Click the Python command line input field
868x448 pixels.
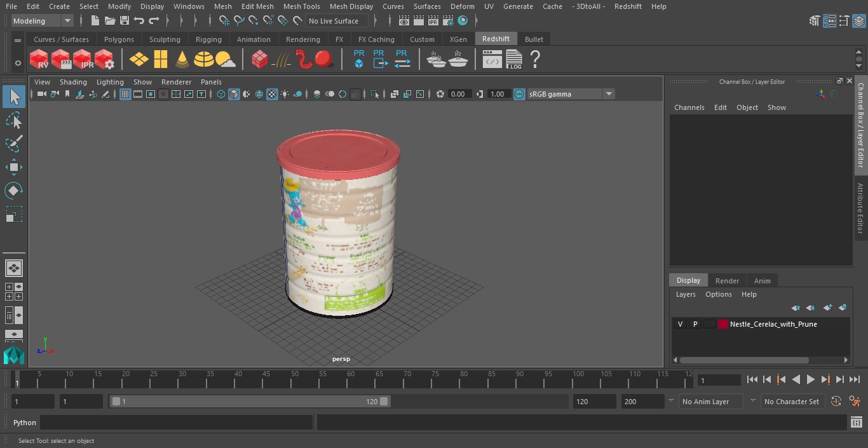(177, 423)
